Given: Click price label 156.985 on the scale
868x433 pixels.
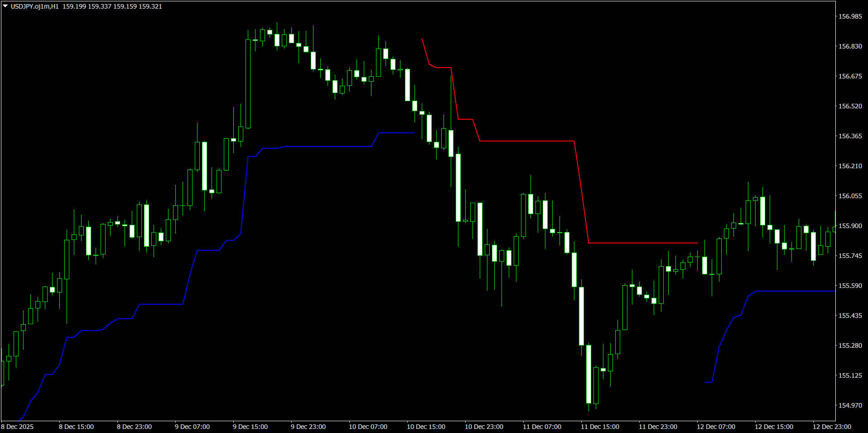Looking at the screenshot, I should coord(850,16).
